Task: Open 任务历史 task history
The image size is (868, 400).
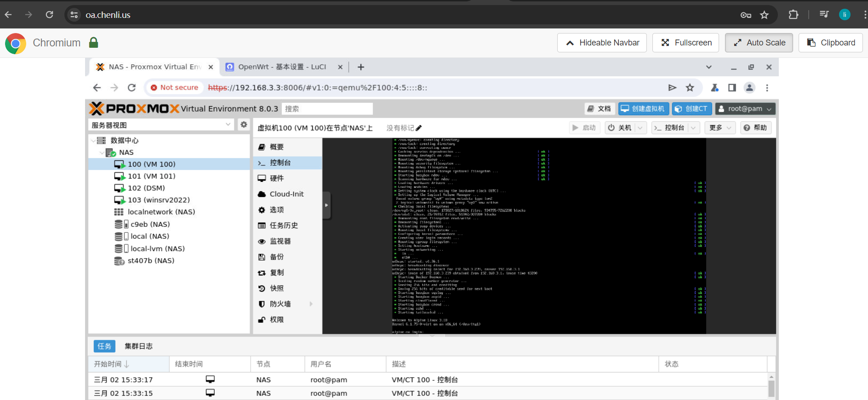Action: click(287, 225)
